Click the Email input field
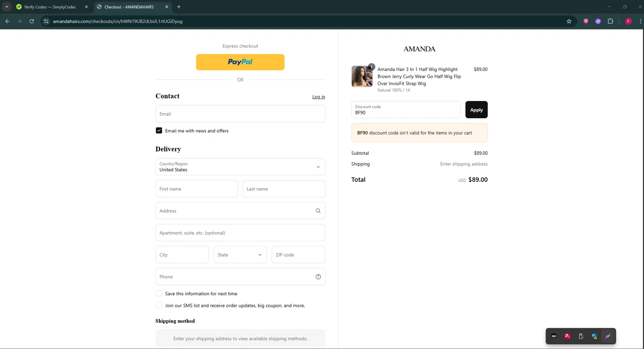Viewport: 644px width, 349px height. (x=240, y=114)
